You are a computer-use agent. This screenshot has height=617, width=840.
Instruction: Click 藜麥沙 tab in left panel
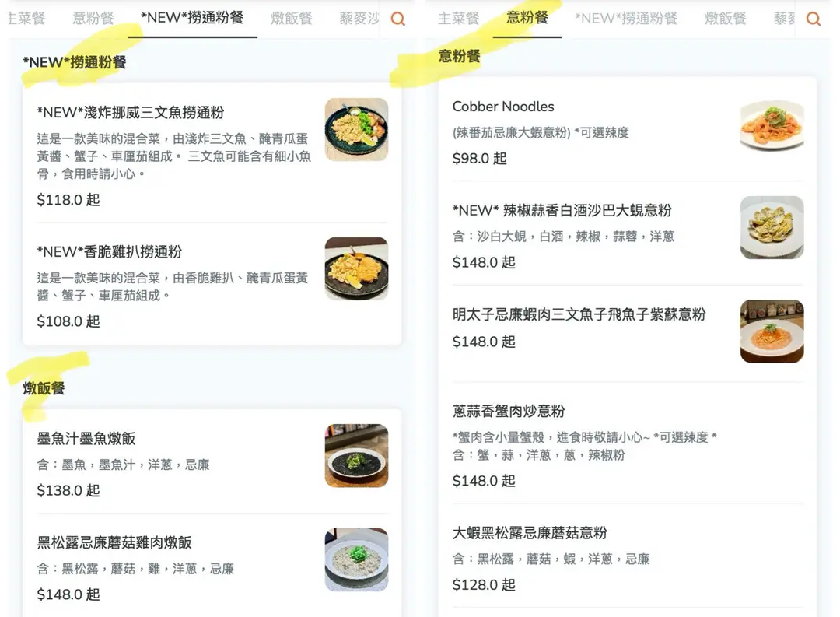click(359, 18)
